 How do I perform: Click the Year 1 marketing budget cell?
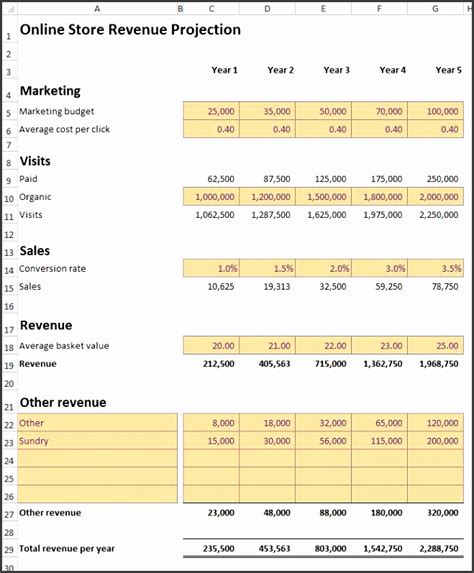[x=211, y=111]
